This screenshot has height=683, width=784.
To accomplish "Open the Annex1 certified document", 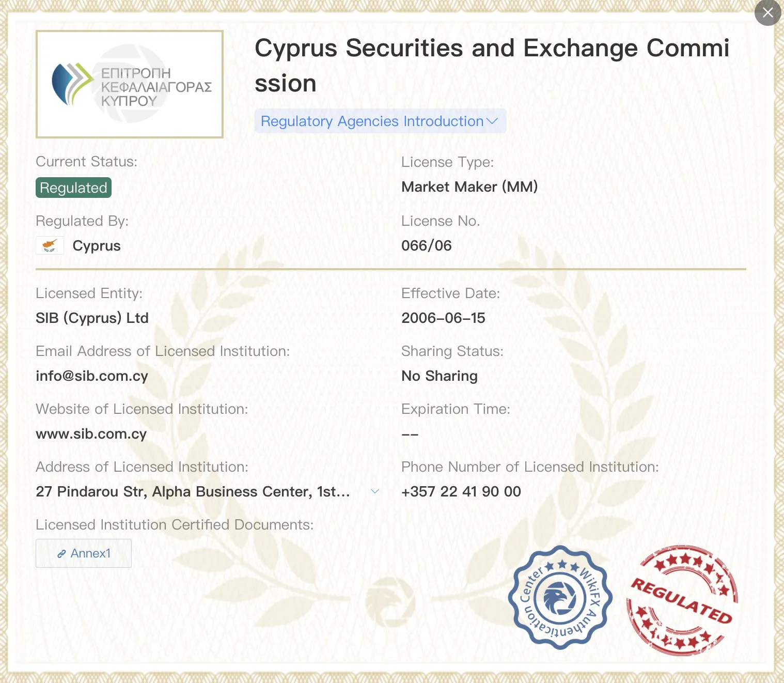I will coord(84,553).
